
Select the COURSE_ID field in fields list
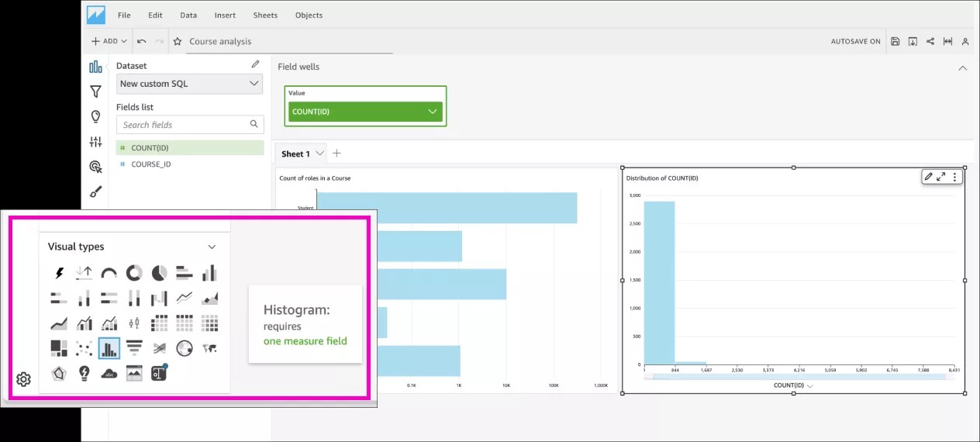pos(150,164)
